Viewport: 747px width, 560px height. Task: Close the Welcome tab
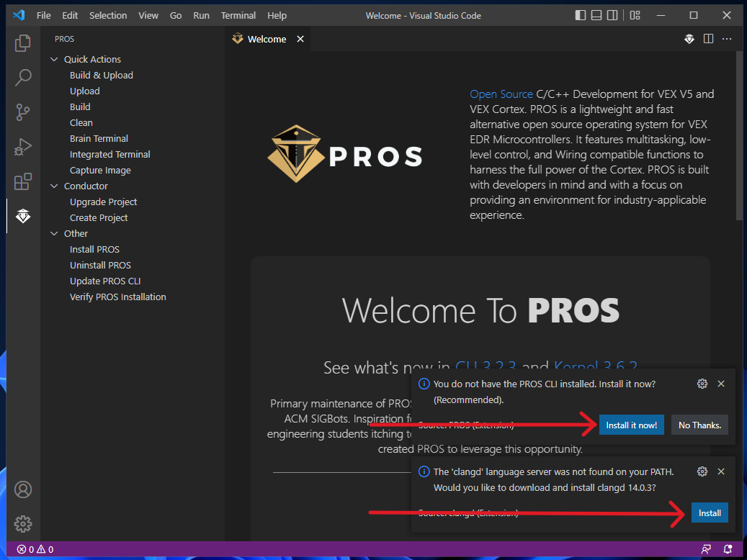[300, 39]
